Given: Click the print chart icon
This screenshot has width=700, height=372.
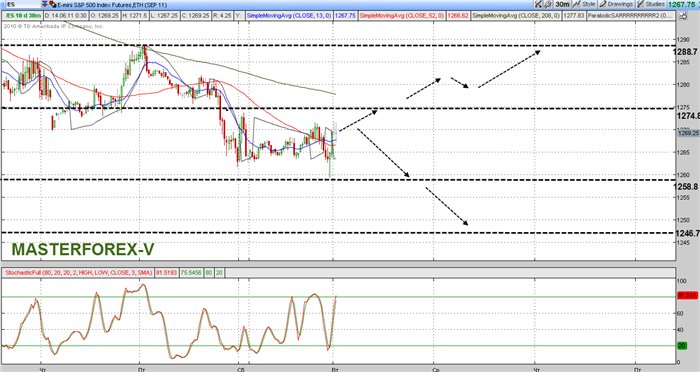Looking at the screenshot, I should (x=548, y=4).
